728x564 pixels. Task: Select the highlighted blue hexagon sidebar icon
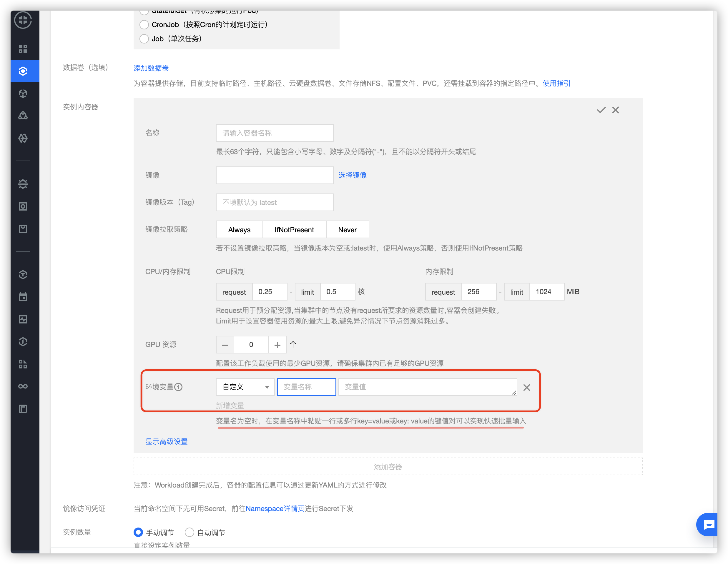[x=23, y=71]
